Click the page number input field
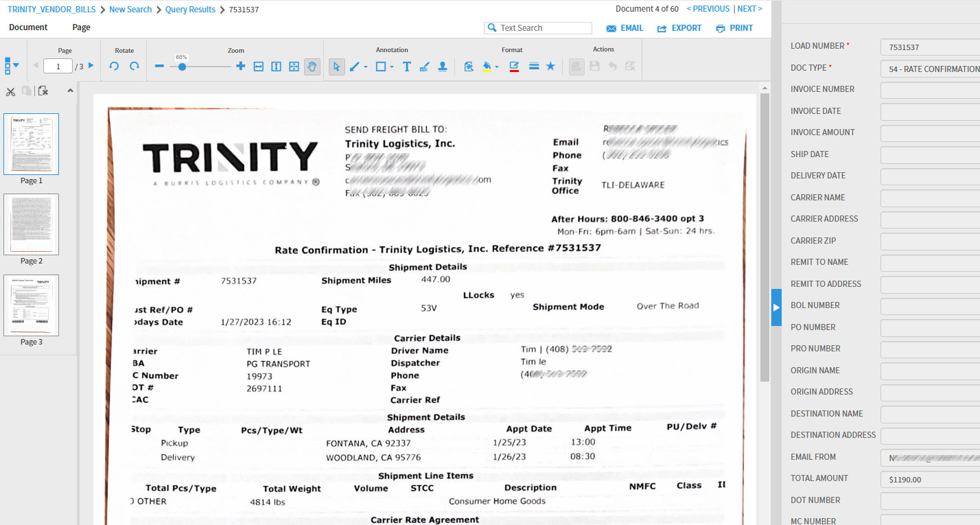The width and height of the screenshot is (980, 525). (58, 67)
